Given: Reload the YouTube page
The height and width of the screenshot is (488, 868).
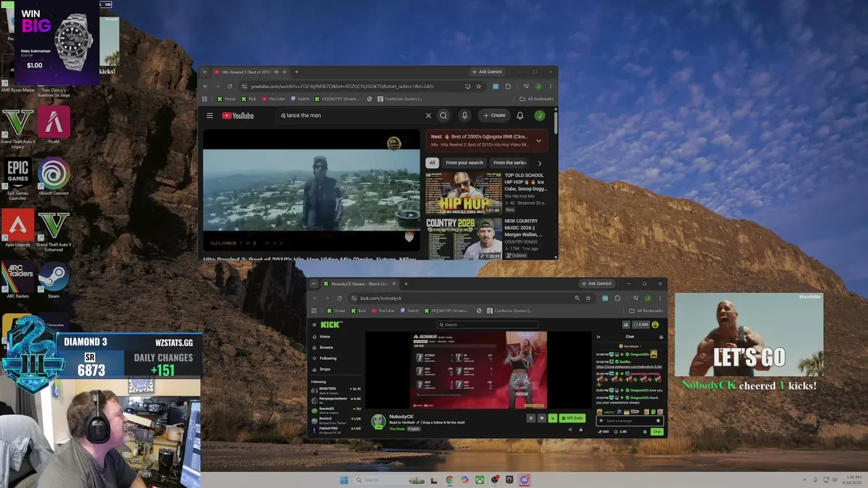Looking at the screenshot, I should pyautogui.click(x=230, y=86).
